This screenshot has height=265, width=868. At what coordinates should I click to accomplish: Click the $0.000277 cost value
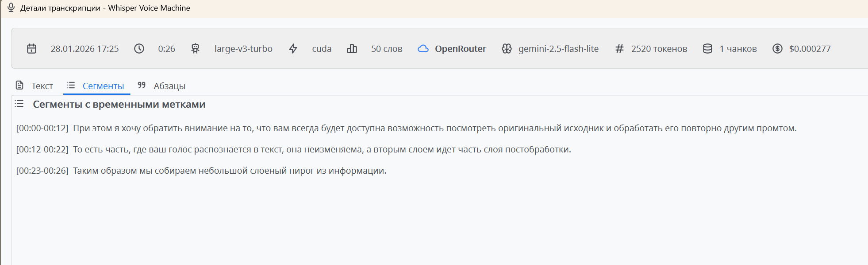[810, 49]
